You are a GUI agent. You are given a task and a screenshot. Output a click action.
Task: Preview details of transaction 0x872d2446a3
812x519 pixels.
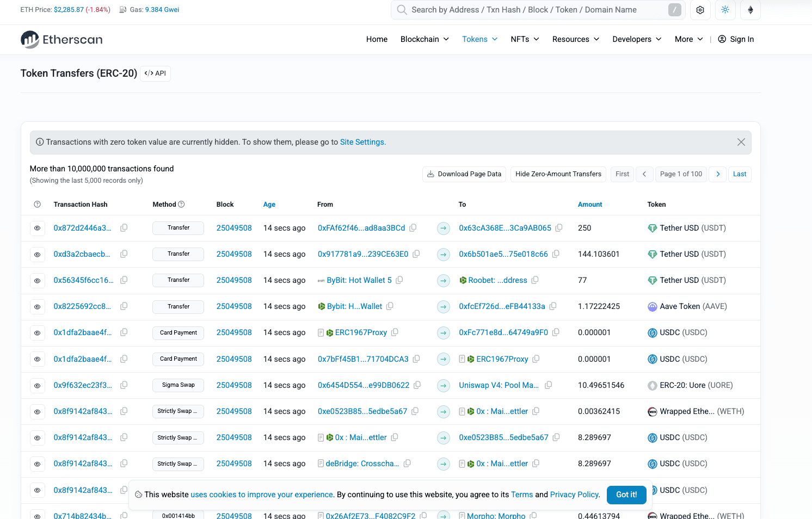[37, 228]
